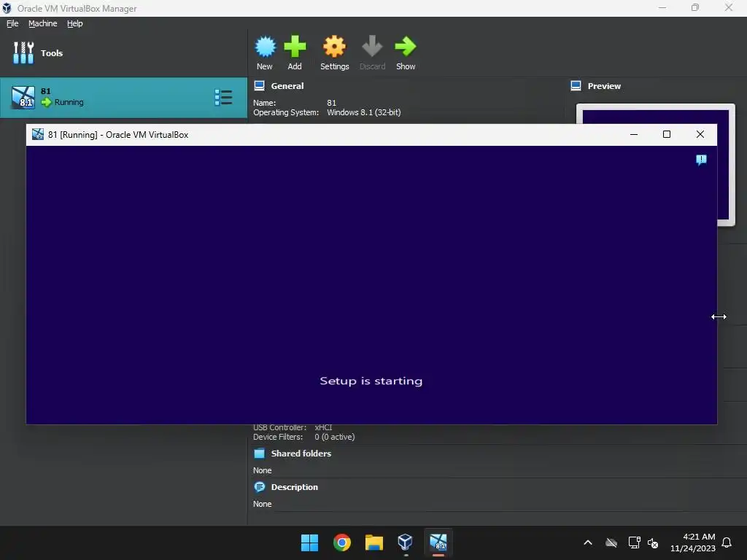Open the Help menu
The image size is (747, 560).
(x=75, y=23)
